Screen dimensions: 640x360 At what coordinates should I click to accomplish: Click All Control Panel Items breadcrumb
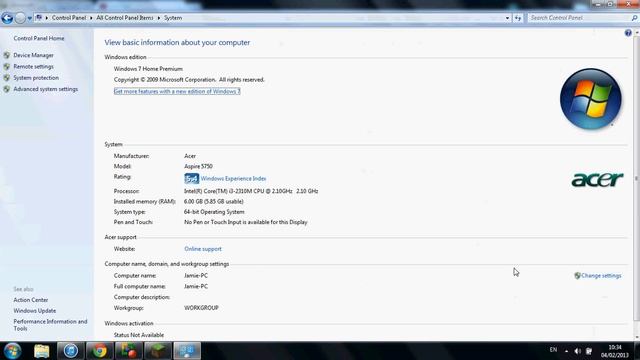pos(124,18)
